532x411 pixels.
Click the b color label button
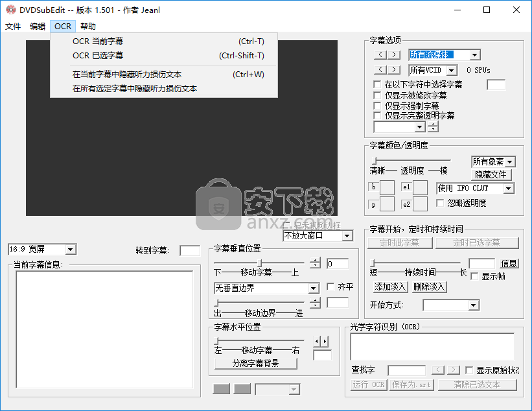click(x=373, y=187)
